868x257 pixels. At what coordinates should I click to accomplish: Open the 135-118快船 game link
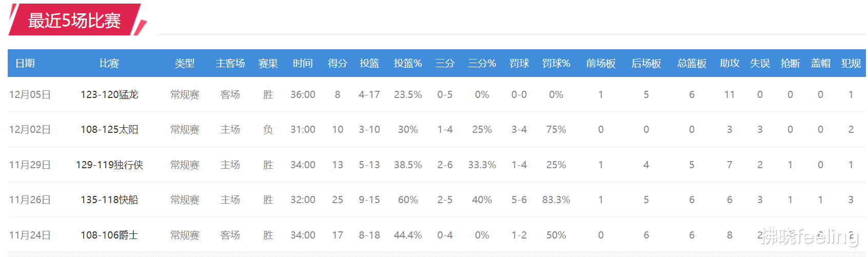pyautogui.click(x=109, y=200)
